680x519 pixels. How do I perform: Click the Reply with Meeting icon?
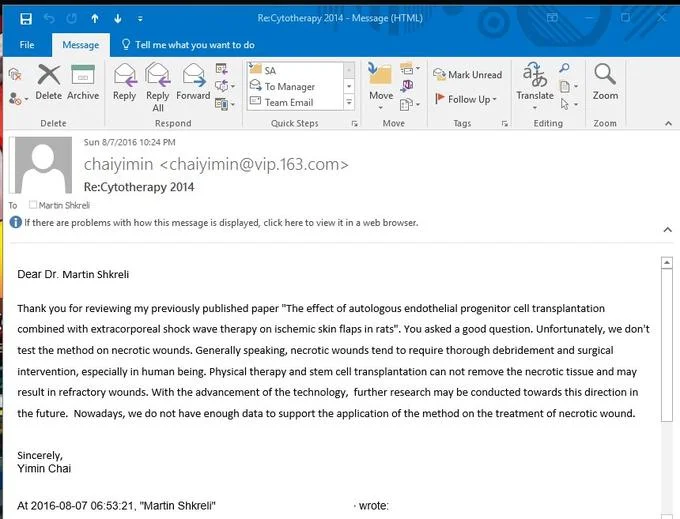tap(222, 69)
